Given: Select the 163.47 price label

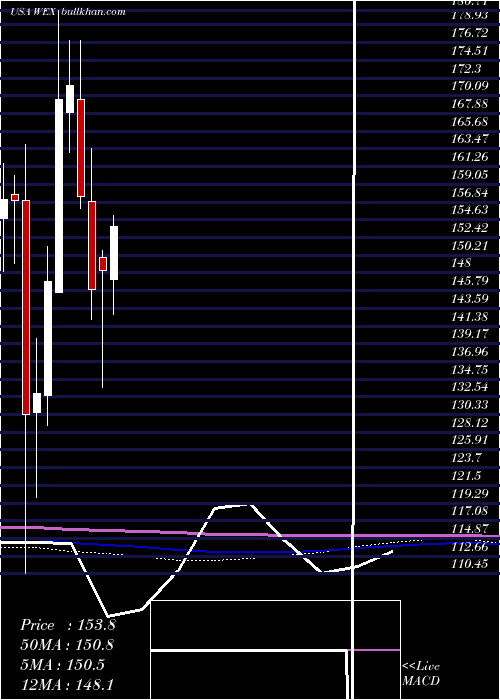Looking at the screenshot, I should coord(469,139).
